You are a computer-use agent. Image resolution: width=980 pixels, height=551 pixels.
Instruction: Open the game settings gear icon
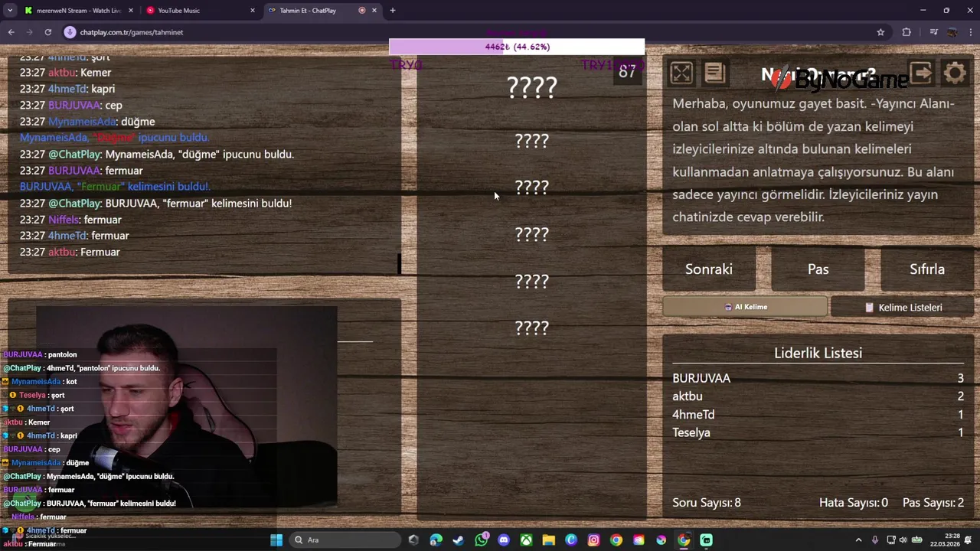click(955, 73)
